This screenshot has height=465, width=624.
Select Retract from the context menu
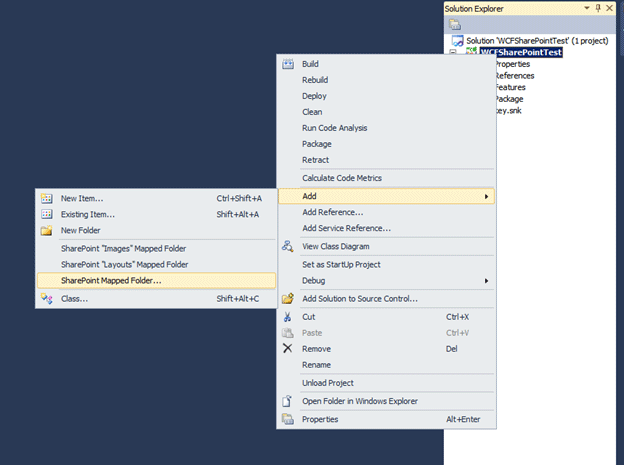386,160
